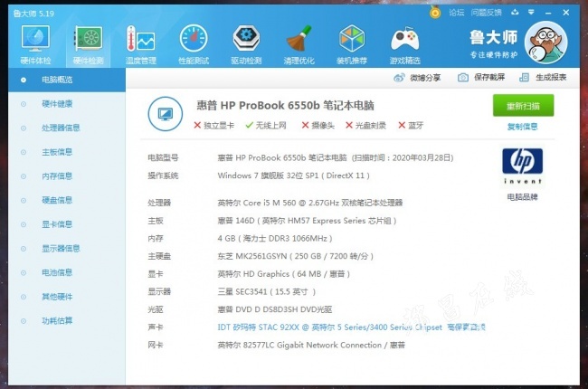Click the cloud upload icon in title bar
588x389 pixels.
point(515,13)
